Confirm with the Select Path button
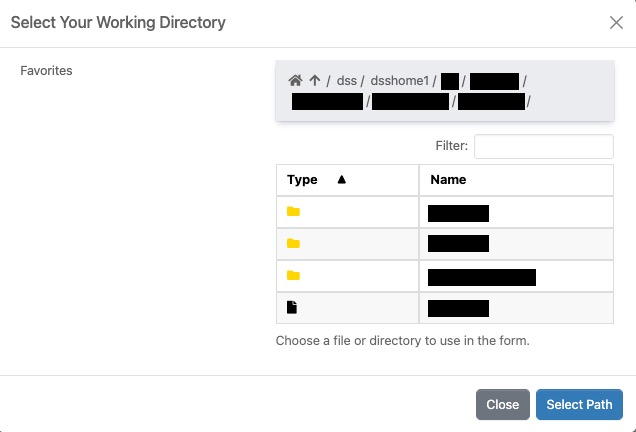Image resolution: width=636 pixels, height=432 pixels. 580,404
